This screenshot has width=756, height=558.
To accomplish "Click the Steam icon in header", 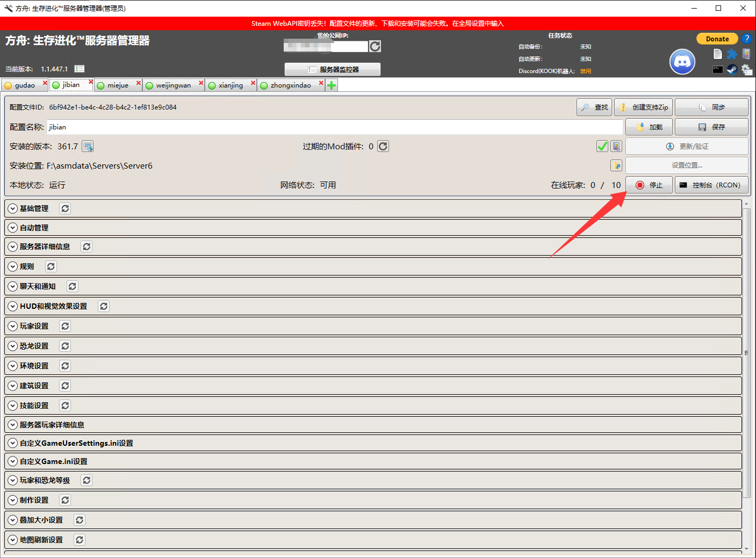I will click(x=732, y=69).
